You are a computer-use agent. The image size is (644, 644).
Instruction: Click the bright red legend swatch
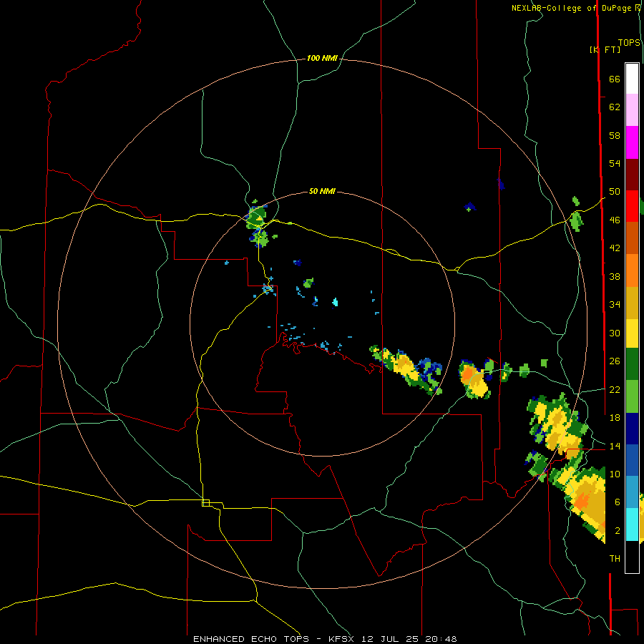(632, 206)
